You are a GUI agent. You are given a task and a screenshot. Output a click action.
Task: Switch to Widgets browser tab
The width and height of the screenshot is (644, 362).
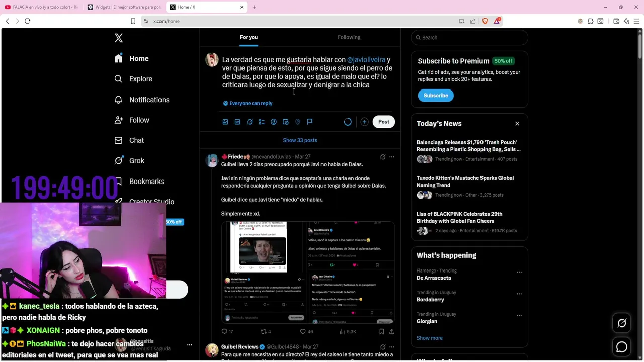tap(124, 7)
